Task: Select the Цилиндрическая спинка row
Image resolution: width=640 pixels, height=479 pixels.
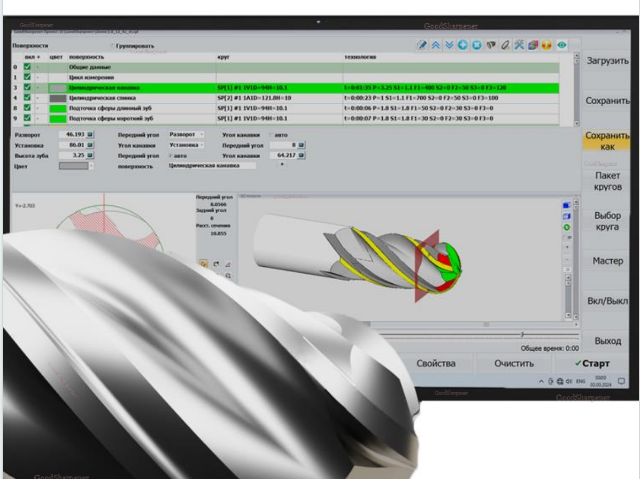Action: [x=110, y=99]
